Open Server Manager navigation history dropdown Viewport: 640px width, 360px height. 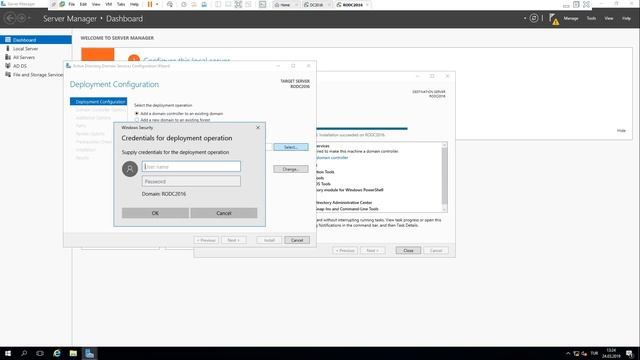pos(29,18)
